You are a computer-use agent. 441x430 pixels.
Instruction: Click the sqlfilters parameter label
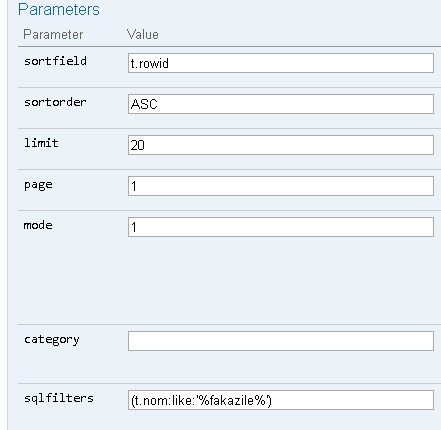(59, 398)
